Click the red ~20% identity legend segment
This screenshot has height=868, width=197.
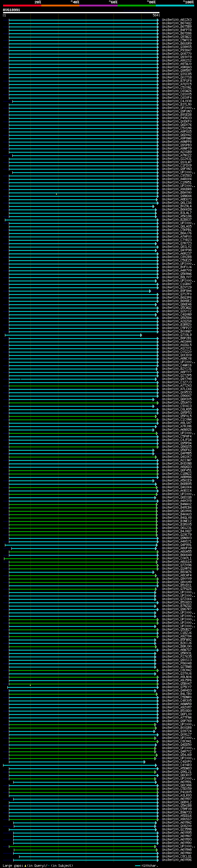click(x=22, y=6)
